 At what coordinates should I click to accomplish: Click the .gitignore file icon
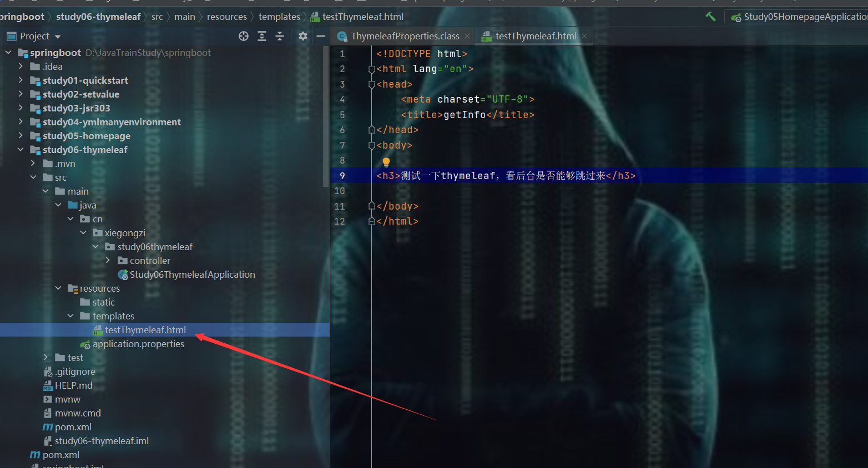(48, 372)
